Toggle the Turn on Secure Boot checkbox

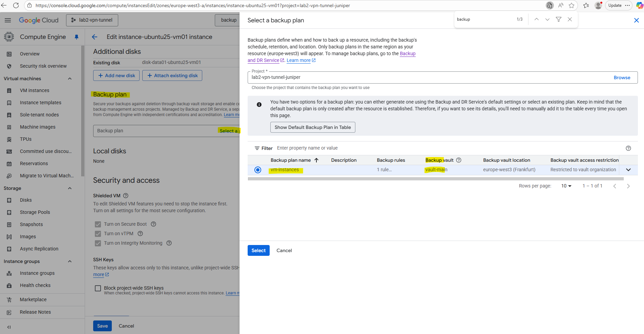click(98, 224)
